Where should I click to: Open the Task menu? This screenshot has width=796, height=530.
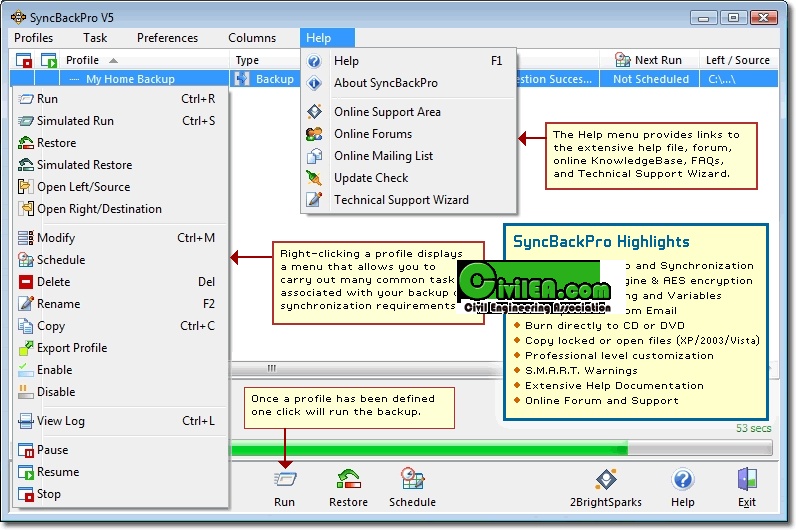(x=95, y=38)
